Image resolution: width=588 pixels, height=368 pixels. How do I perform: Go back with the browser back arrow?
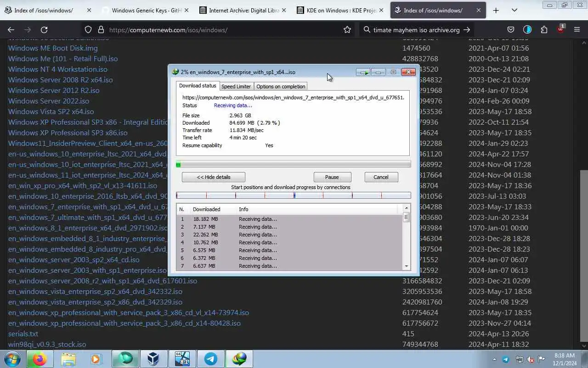(x=11, y=30)
